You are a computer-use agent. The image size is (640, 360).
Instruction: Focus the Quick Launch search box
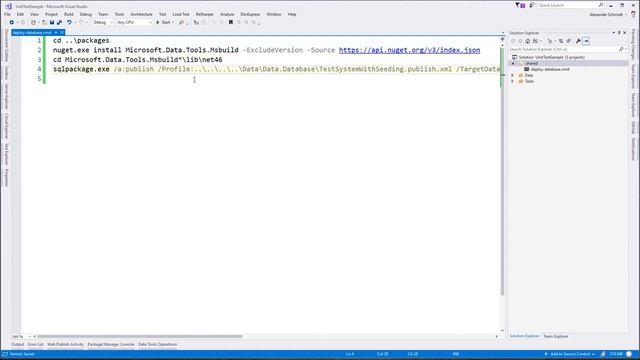(x=570, y=5)
